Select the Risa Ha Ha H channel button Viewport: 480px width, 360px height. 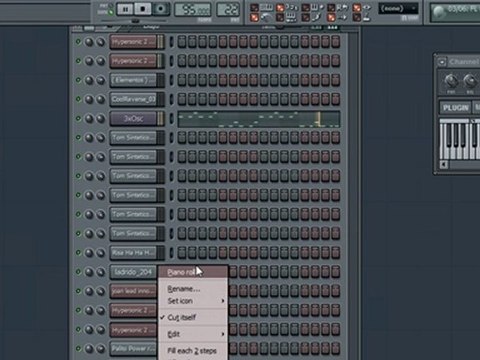coord(133,253)
